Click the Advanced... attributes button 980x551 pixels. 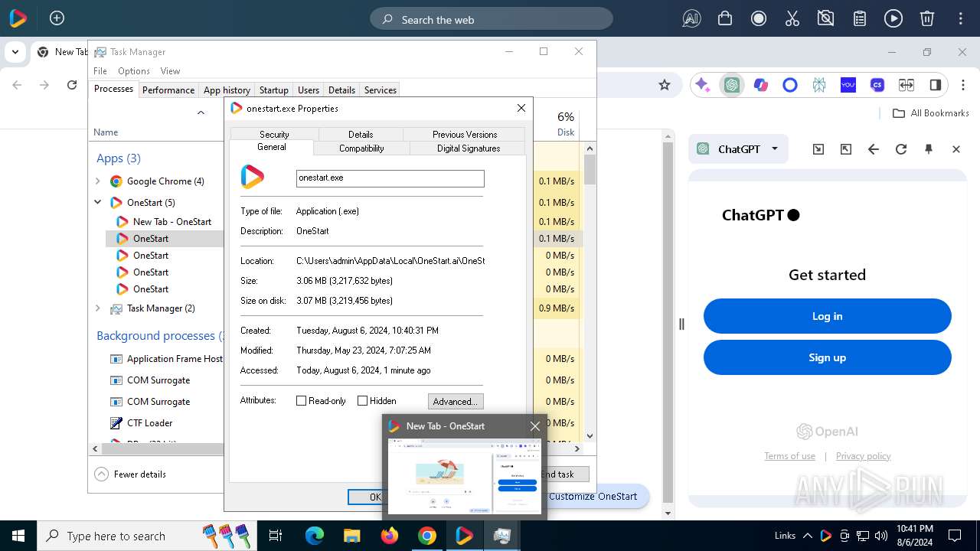[x=456, y=401]
